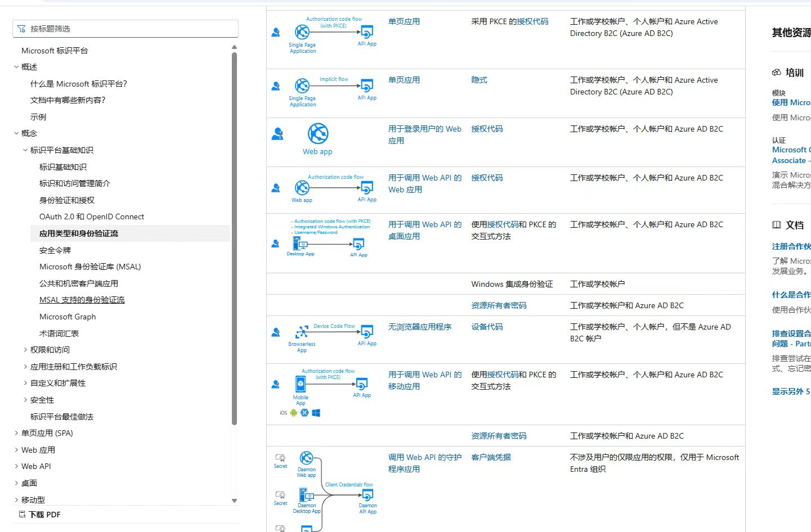Open 文档中有哪些新内容? page
The image size is (811, 532).
pyautogui.click(x=68, y=100)
